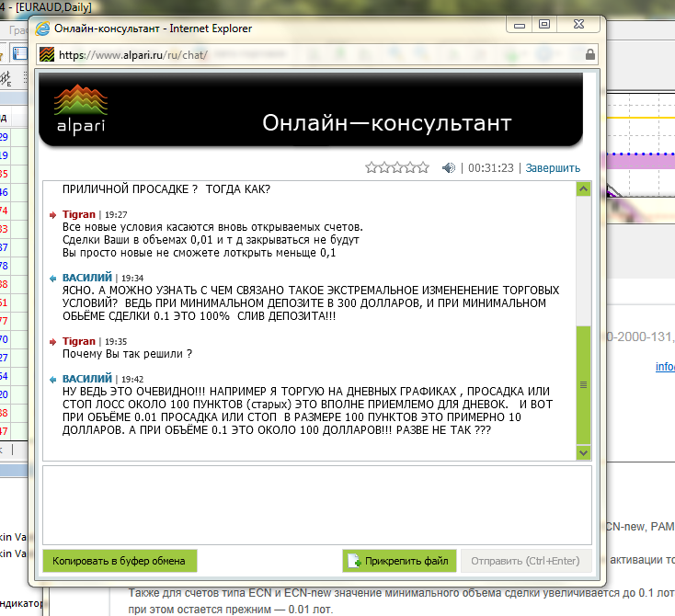The width and height of the screenshot is (675, 616).
Task: Click toolbar icon in background MetaTrader window
Action: point(19,54)
